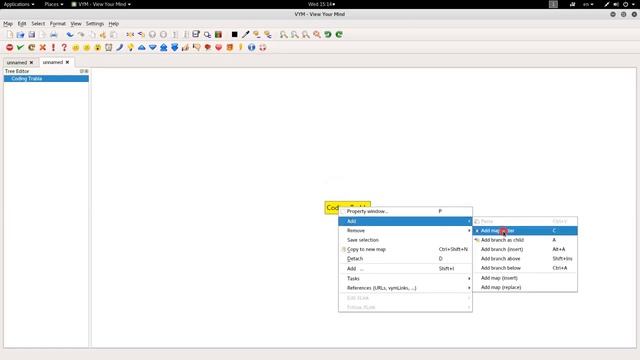Set the lightbulb idea flag
This screenshot has height=360, width=640.
coord(130,47)
